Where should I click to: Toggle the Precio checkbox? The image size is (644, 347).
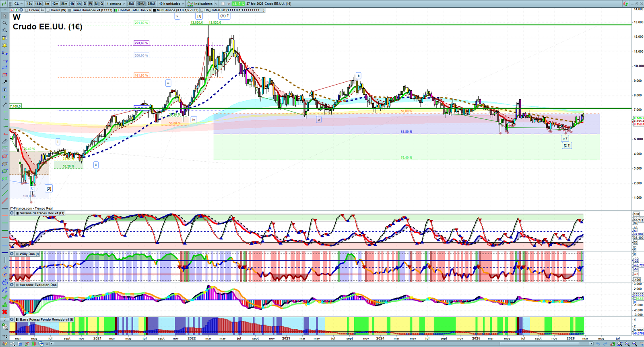coord(27,10)
